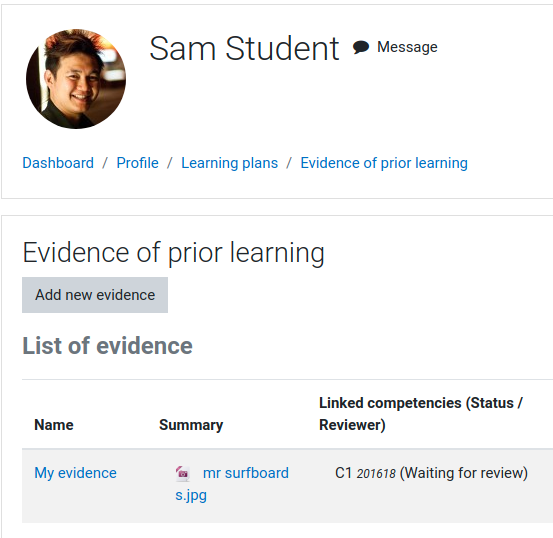Open Sam Student's profile picture
The width and height of the screenshot is (553, 538).
[76, 79]
